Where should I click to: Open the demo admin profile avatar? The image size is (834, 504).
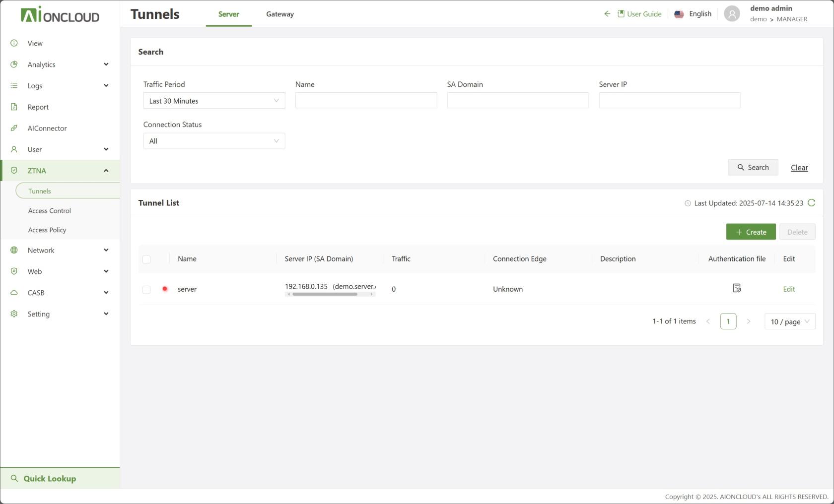pos(732,14)
